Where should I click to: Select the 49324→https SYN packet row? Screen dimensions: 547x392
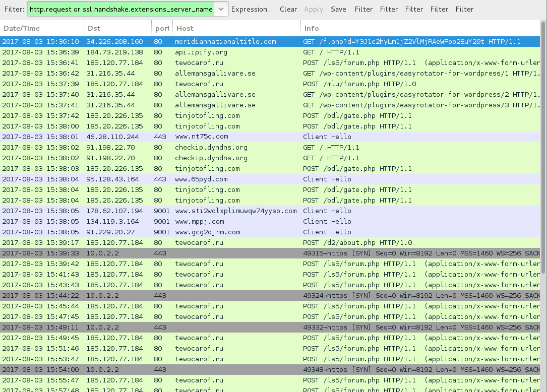click(x=270, y=295)
